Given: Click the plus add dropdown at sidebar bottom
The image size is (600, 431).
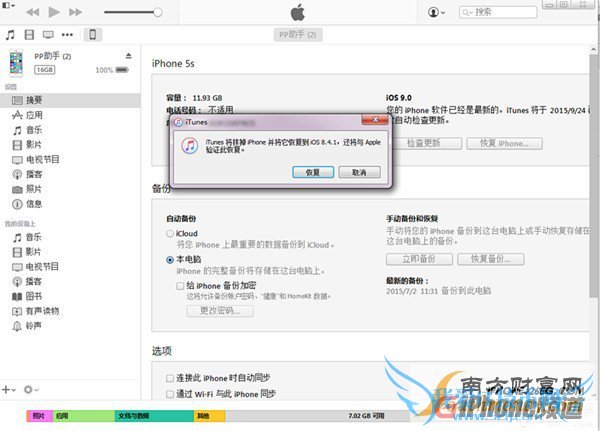Looking at the screenshot, I should coord(9,390).
